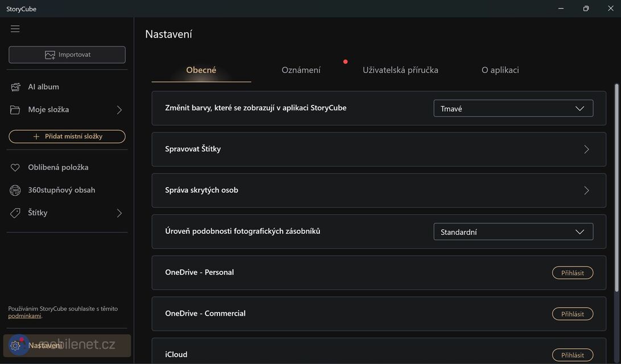Open the hamburger menu icon

pos(15,29)
